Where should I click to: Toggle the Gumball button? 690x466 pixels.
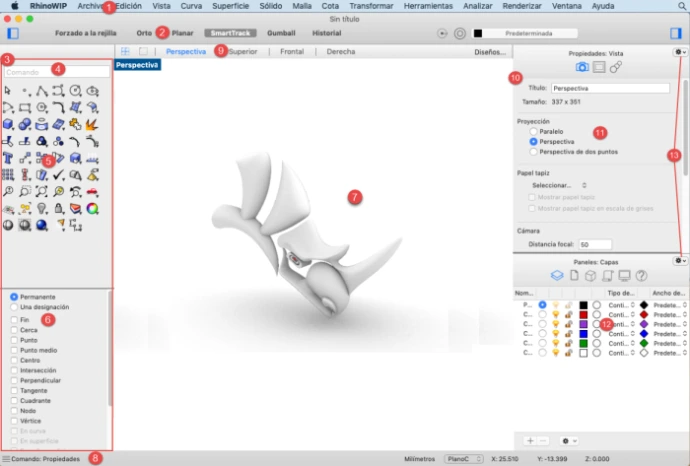(281, 33)
